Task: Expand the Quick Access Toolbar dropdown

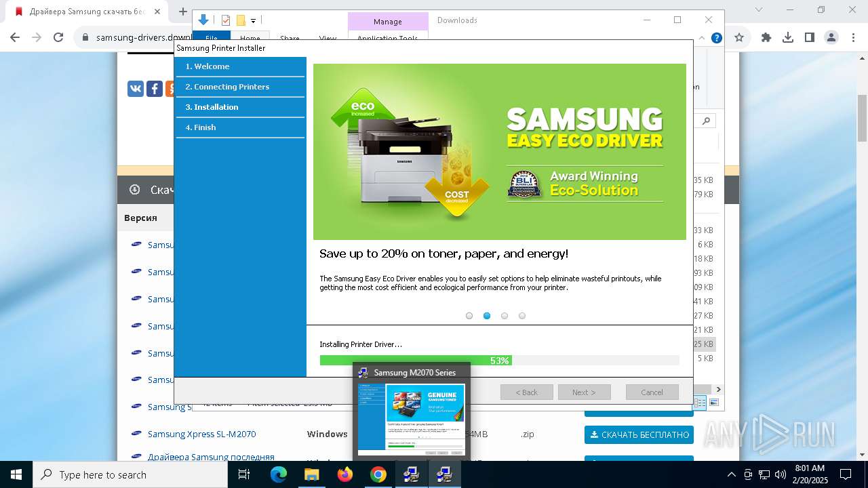Action: (254, 21)
